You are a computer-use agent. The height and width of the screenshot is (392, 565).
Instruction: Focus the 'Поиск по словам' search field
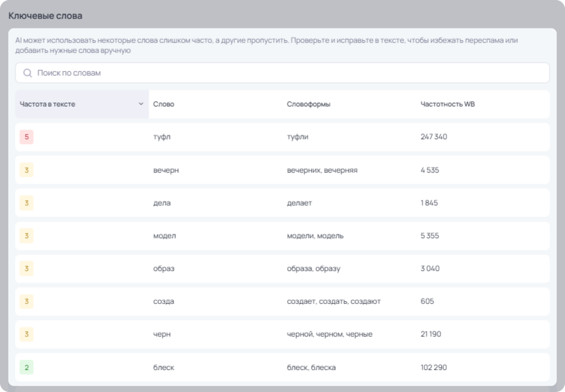click(x=282, y=73)
